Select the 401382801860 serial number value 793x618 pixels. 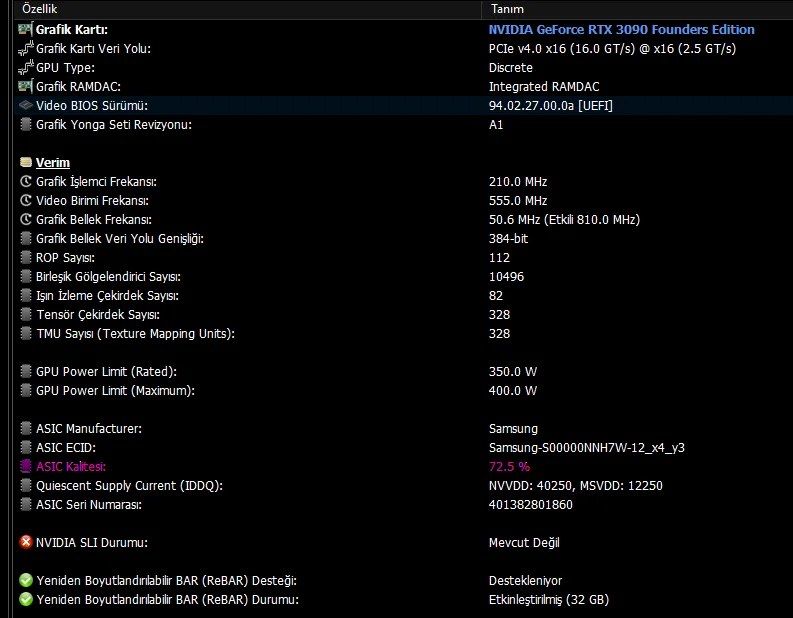531,505
